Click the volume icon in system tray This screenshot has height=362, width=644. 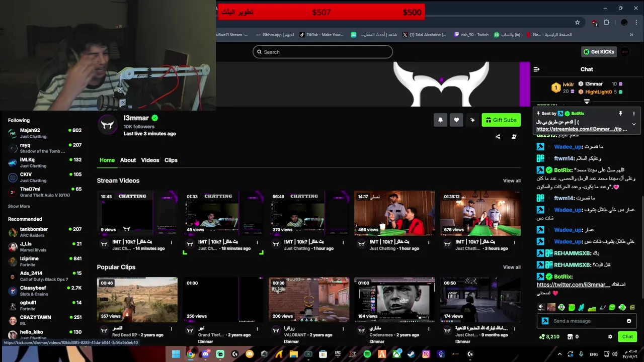[615, 354]
